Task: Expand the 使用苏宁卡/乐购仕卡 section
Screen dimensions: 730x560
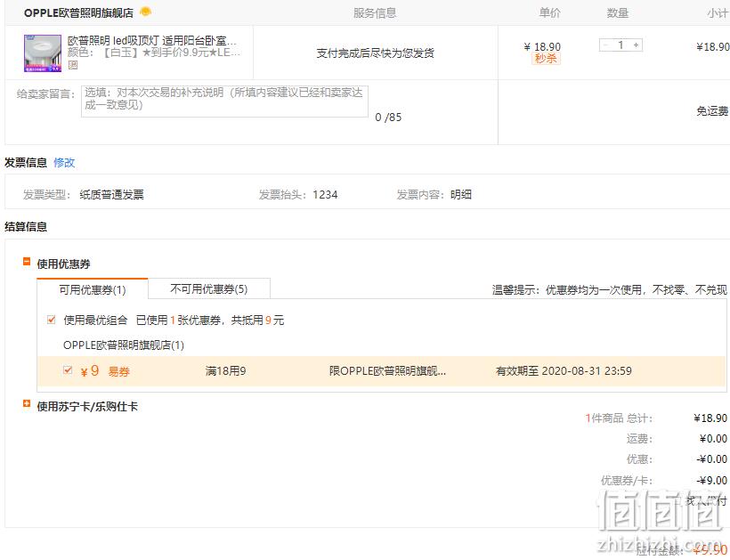Action: [x=27, y=404]
